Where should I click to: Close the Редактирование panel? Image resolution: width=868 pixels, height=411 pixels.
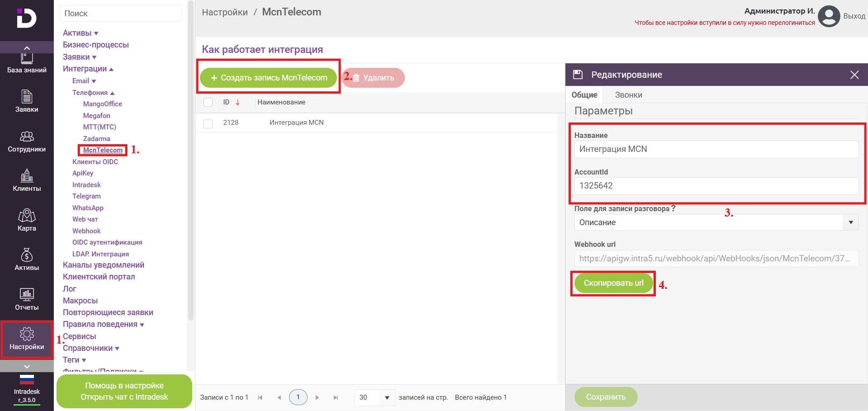click(x=854, y=75)
